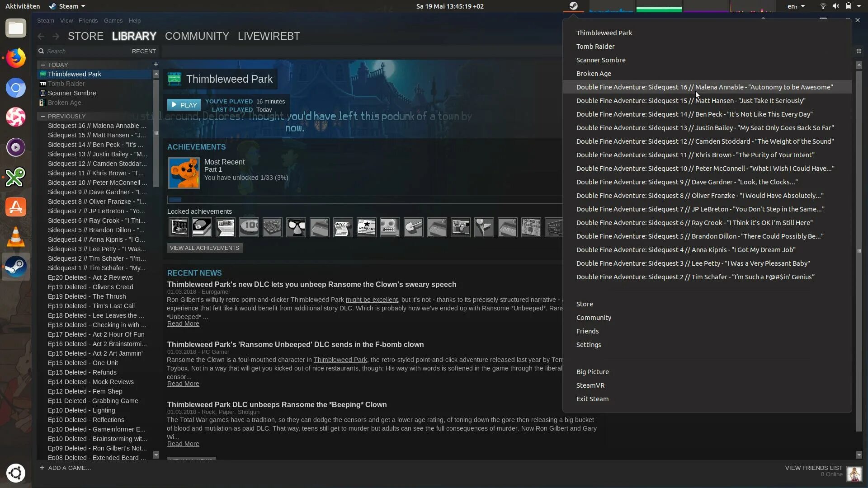Open the RECENT library filter dropdown

[144, 51]
